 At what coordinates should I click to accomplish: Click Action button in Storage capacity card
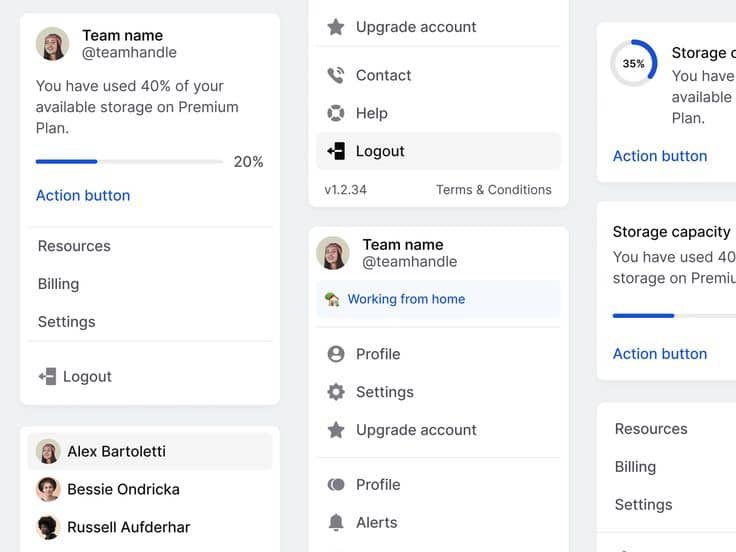pyautogui.click(x=660, y=353)
